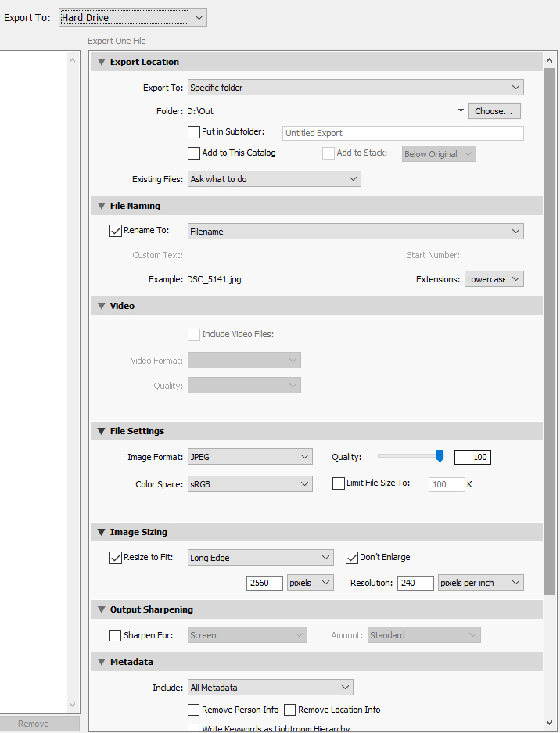
Task: Enable the Put in Subfolder checkbox
Action: point(194,132)
